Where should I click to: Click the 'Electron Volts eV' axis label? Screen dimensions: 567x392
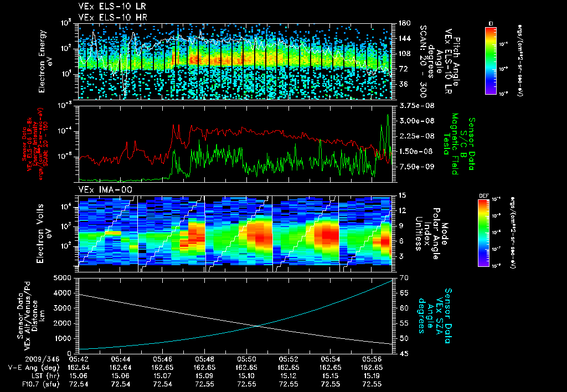[x=43, y=234]
